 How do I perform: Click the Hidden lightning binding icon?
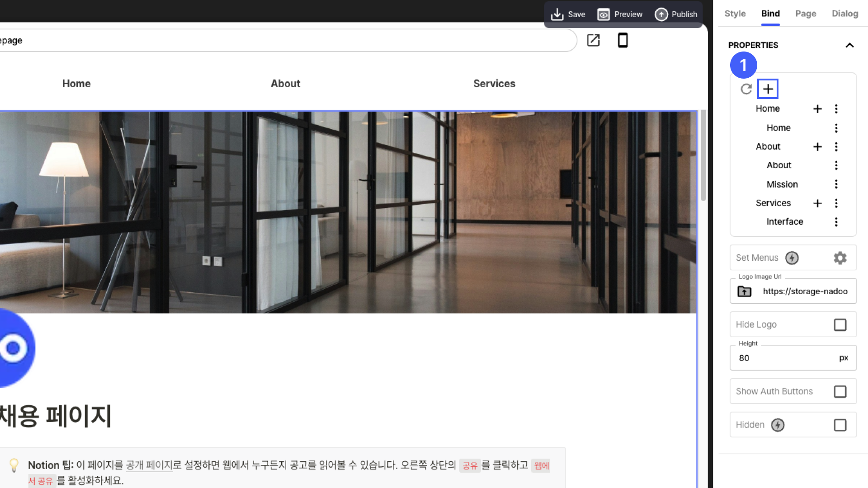pyautogui.click(x=778, y=425)
